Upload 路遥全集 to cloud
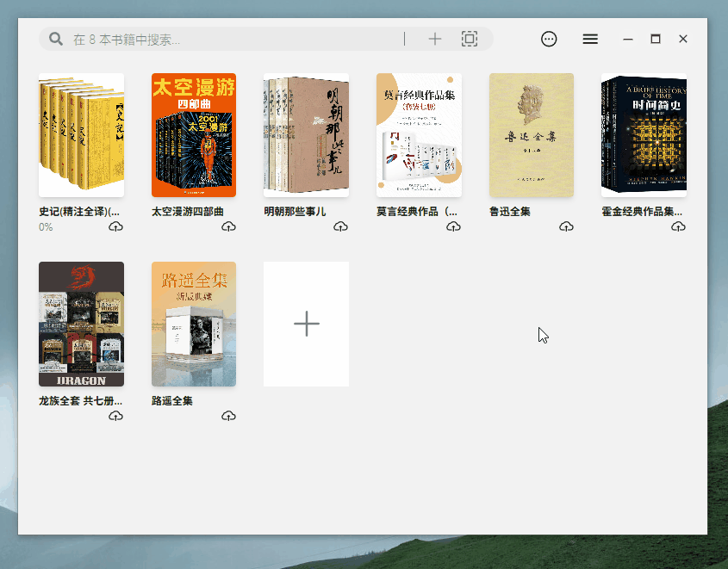Viewport: 728px width, 569px height. pos(228,416)
